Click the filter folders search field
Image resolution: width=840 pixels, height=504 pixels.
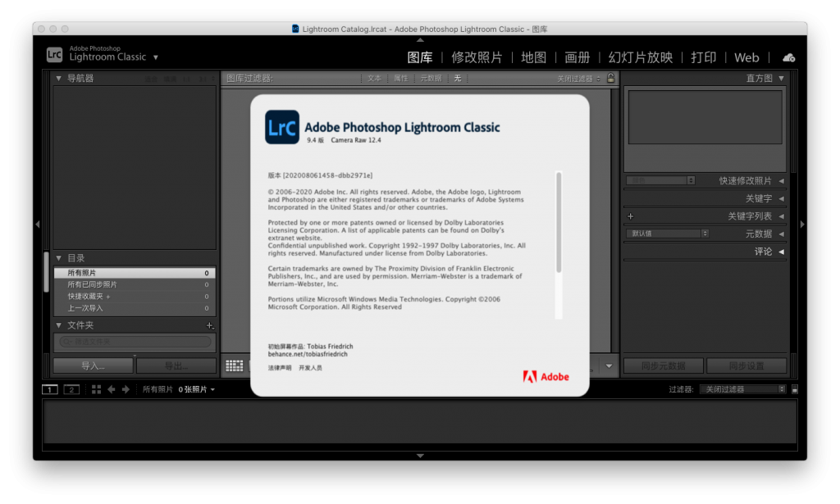[135, 342]
